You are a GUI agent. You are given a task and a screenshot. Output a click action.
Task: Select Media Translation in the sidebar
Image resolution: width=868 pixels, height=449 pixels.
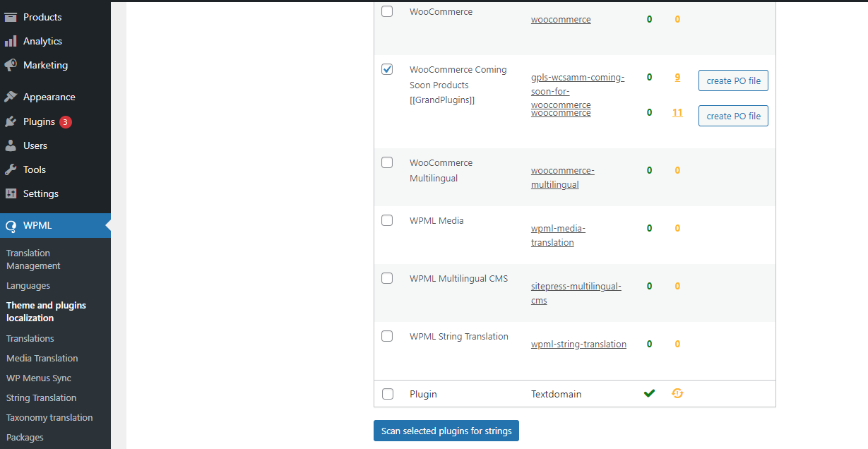coord(42,358)
